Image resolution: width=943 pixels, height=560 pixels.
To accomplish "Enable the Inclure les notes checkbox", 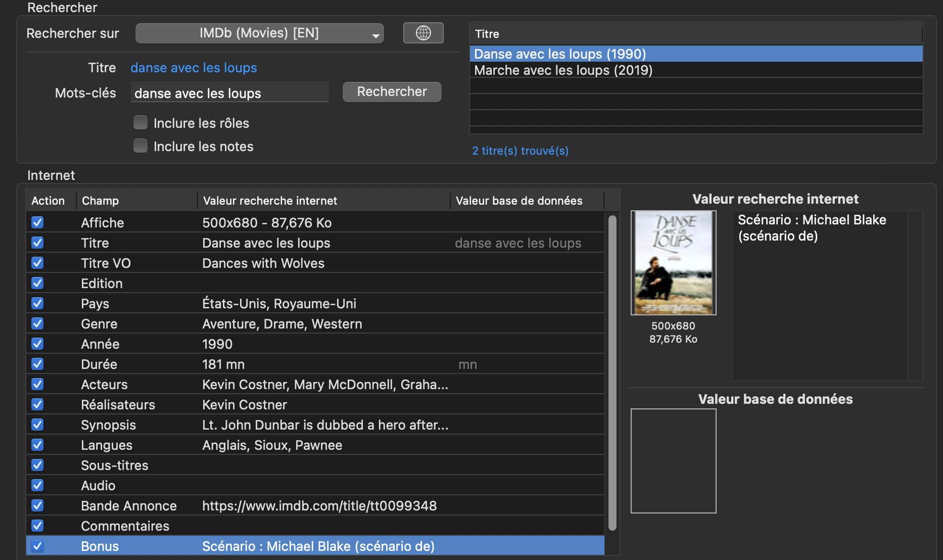I will [x=140, y=146].
